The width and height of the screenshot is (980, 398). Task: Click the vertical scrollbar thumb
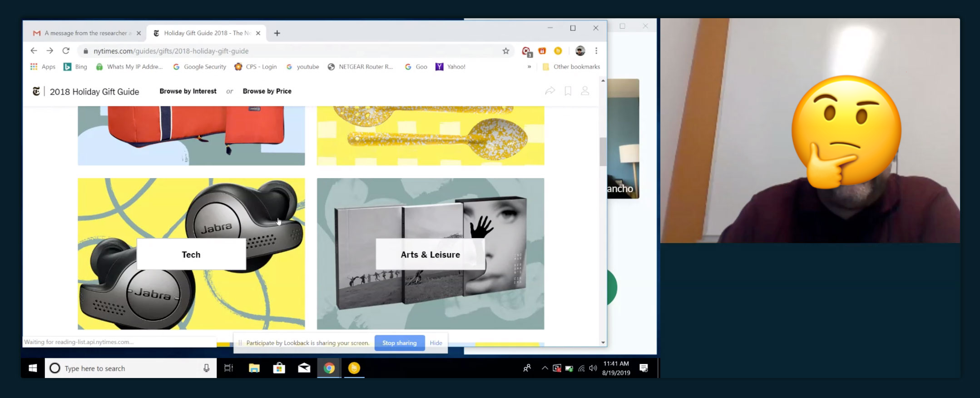[603, 152]
